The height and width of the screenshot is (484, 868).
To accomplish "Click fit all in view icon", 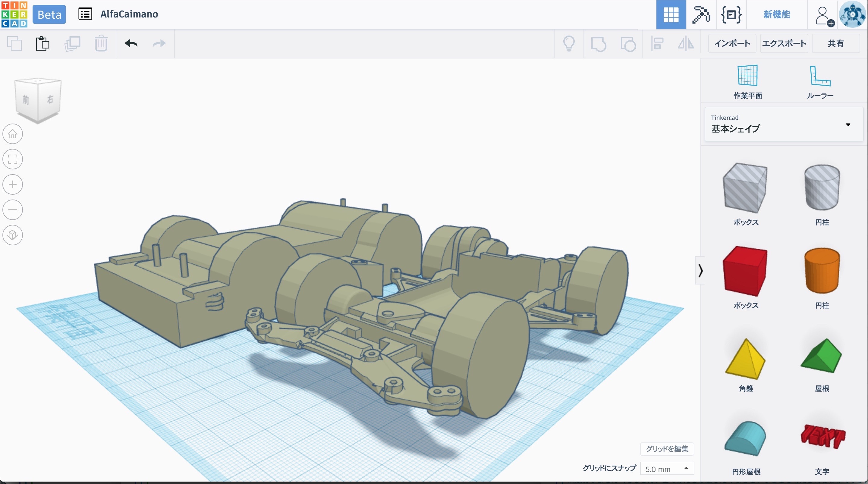I will [x=13, y=159].
